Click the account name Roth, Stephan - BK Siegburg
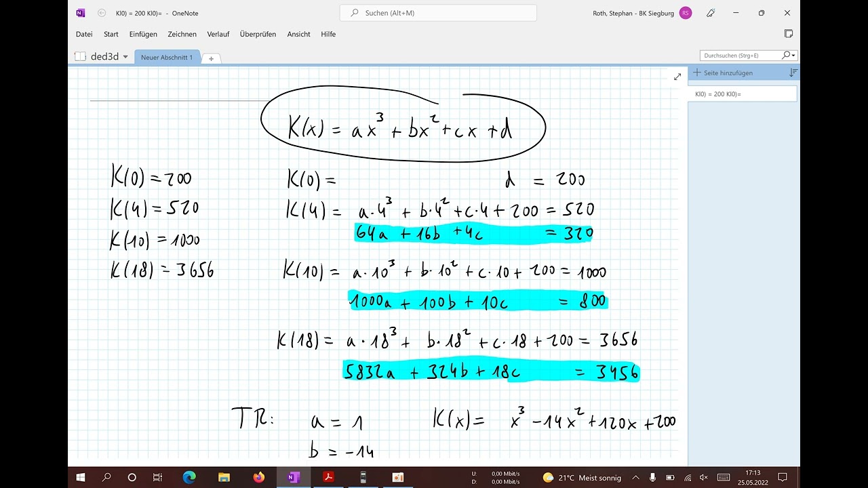The image size is (868, 488). coord(633,13)
